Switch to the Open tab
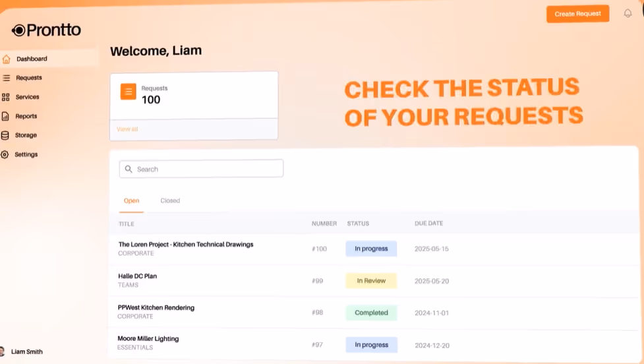Screen dimensions: 644x364 point(131,200)
